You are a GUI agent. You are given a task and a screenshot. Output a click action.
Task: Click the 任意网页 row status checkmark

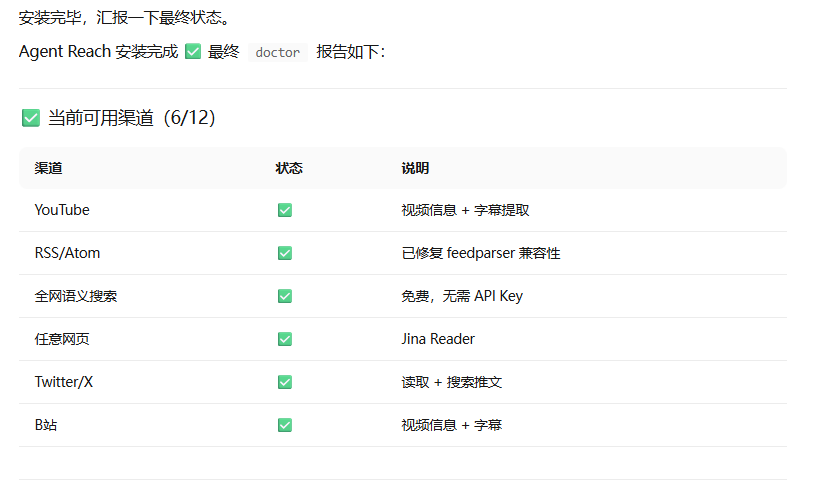click(x=285, y=339)
